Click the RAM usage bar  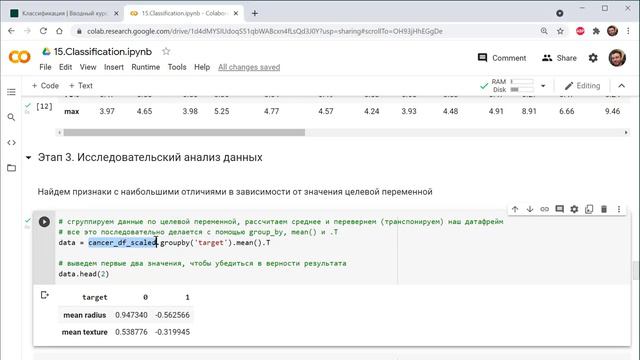click(x=522, y=82)
